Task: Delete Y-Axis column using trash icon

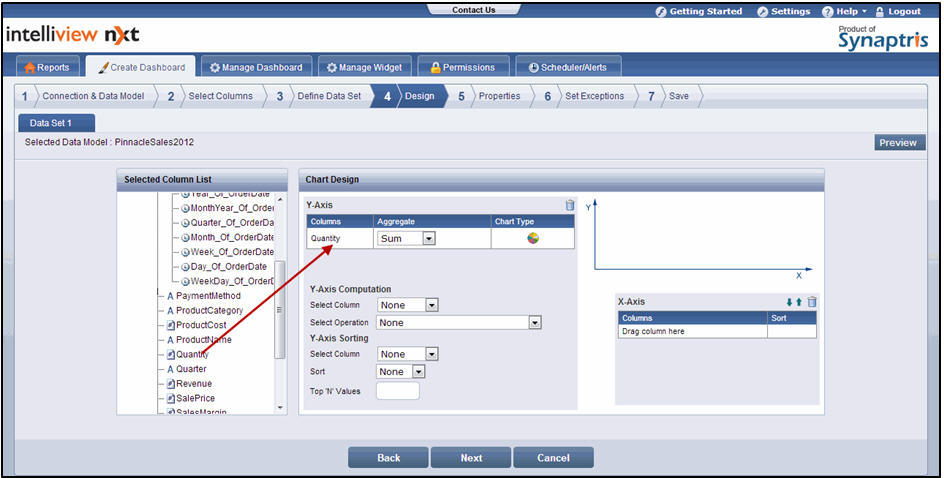Action: click(570, 205)
